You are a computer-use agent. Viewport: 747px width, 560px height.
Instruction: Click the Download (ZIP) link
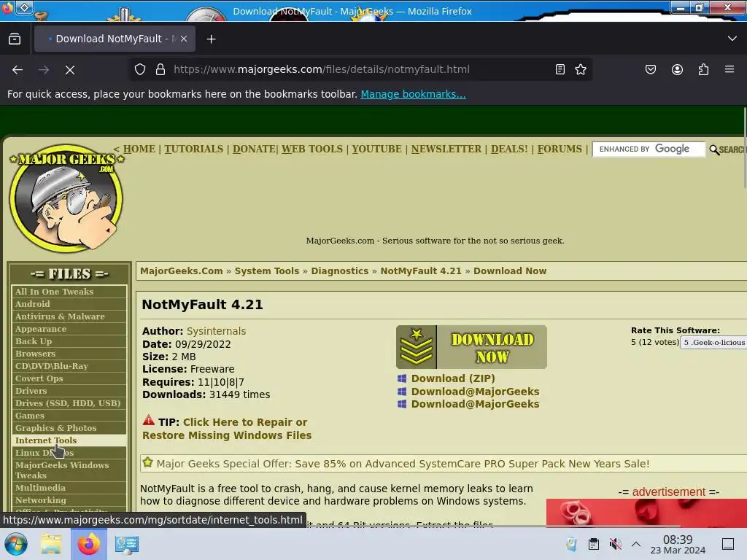point(453,378)
